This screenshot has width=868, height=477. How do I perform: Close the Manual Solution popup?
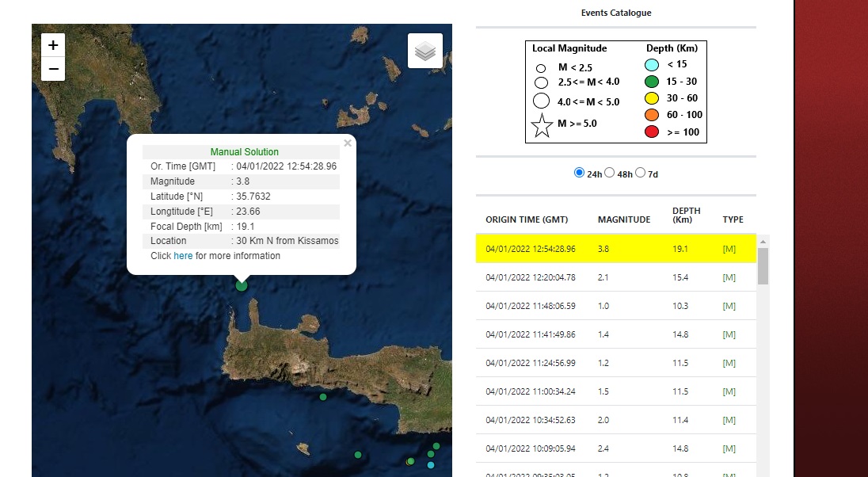347,143
